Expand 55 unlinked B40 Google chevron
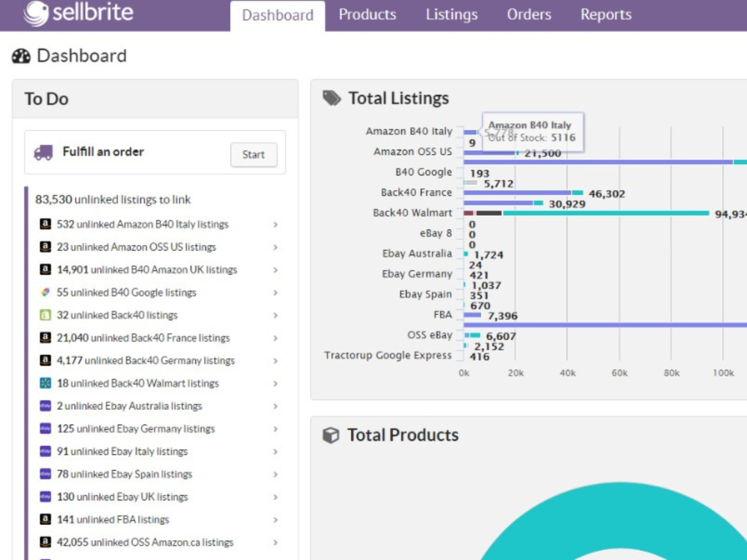The image size is (747, 560). point(276,293)
